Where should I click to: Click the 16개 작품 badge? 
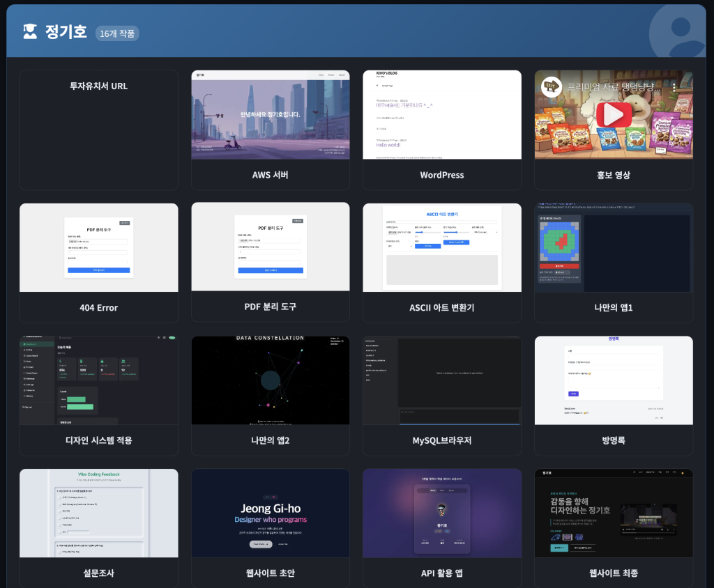(117, 33)
